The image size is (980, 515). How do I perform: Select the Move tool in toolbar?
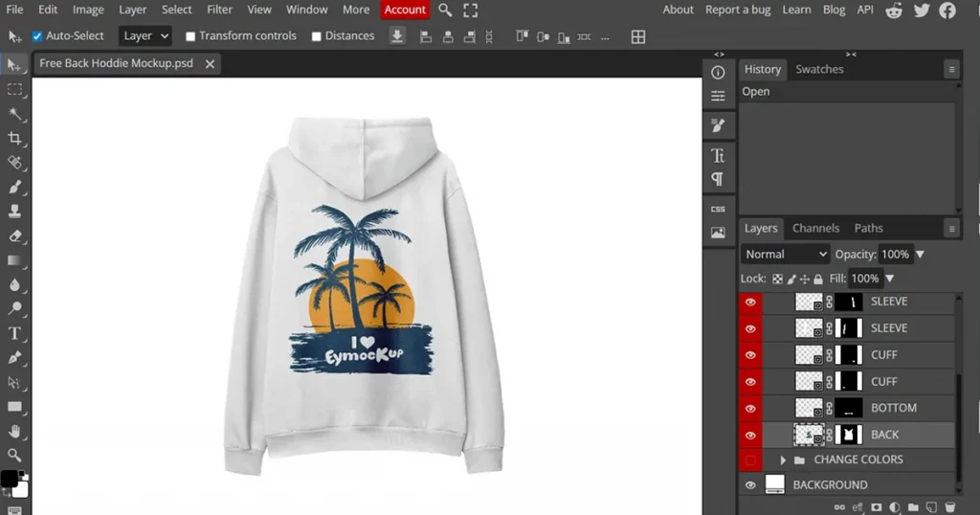[x=14, y=65]
